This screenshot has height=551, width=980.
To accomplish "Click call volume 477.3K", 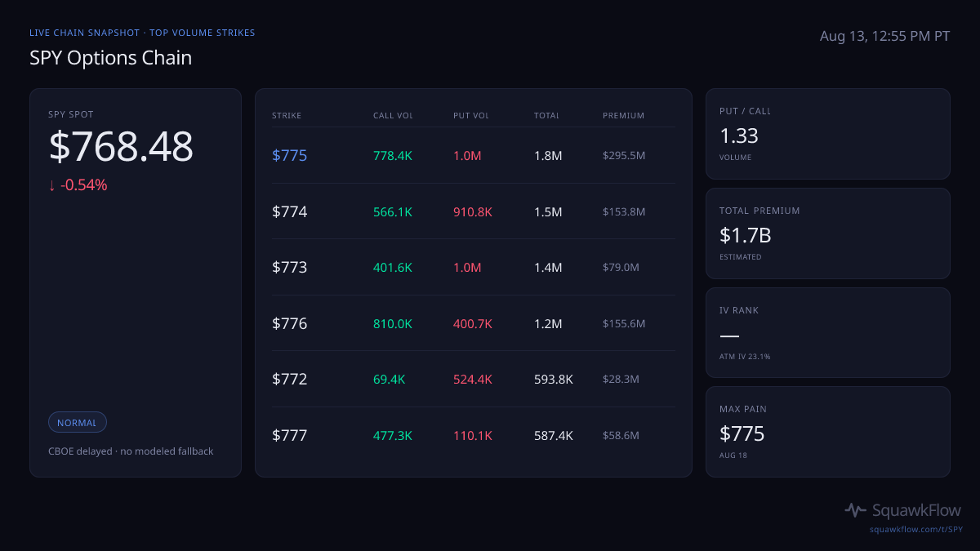I will point(393,435).
